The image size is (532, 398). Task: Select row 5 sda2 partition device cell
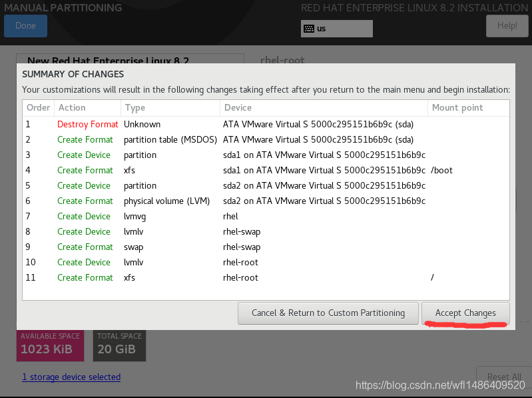point(324,186)
